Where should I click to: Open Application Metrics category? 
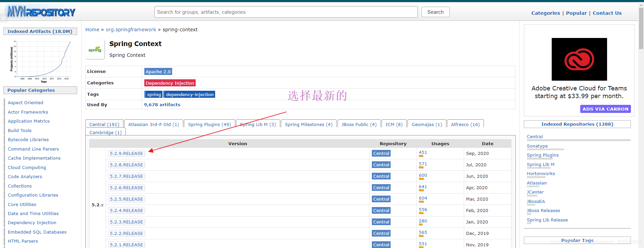tap(29, 121)
